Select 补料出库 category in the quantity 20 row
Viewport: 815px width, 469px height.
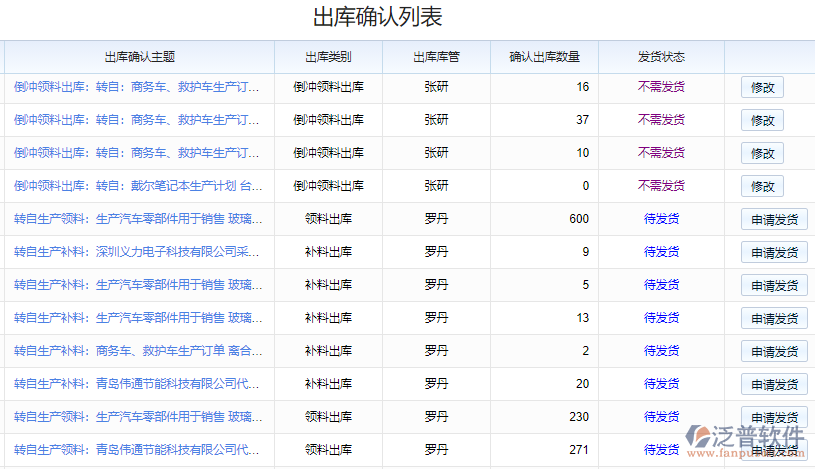pos(328,384)
